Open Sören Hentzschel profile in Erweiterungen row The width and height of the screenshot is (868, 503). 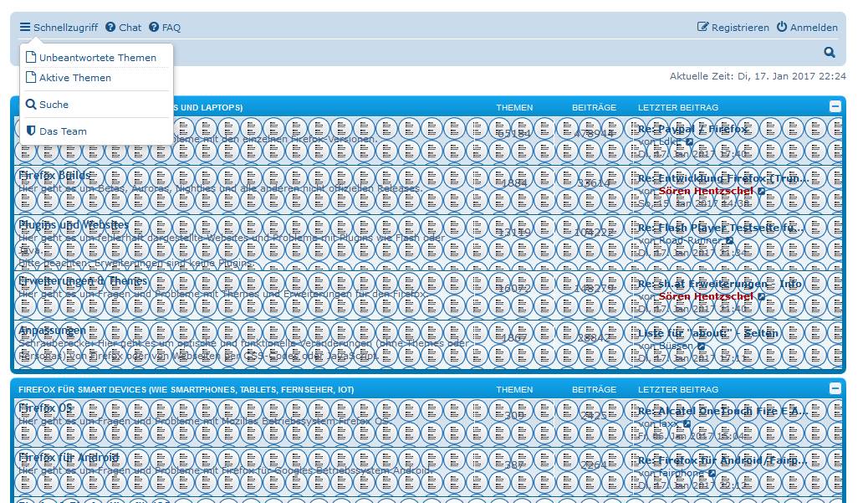click(x=706, y=296)
